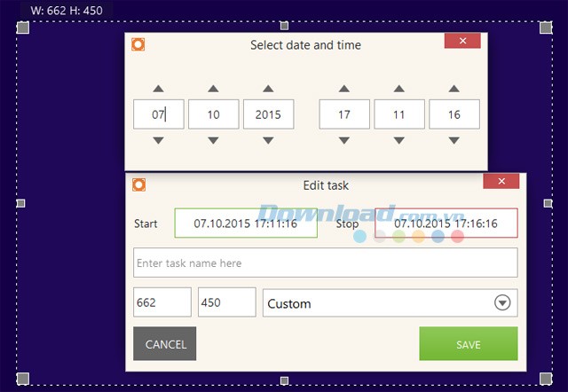568x392 pixels.
Task: Click the top-left selection resize handle
Action: [x=23, y=28]
